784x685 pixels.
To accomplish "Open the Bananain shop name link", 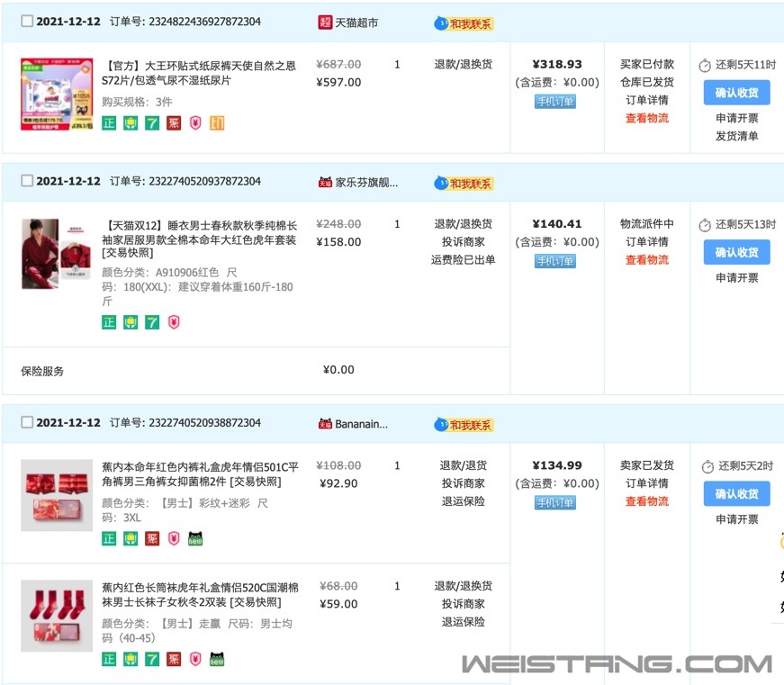I will [361, 424].
